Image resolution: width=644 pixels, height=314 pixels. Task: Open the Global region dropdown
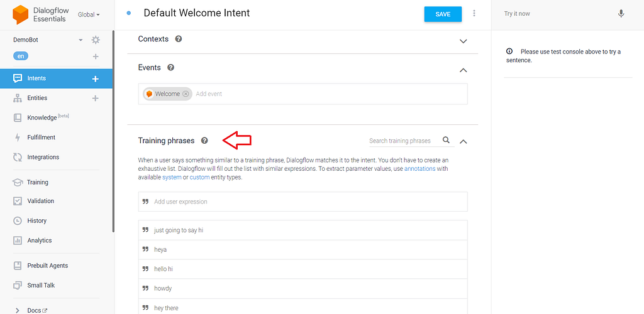click(89, 14)
